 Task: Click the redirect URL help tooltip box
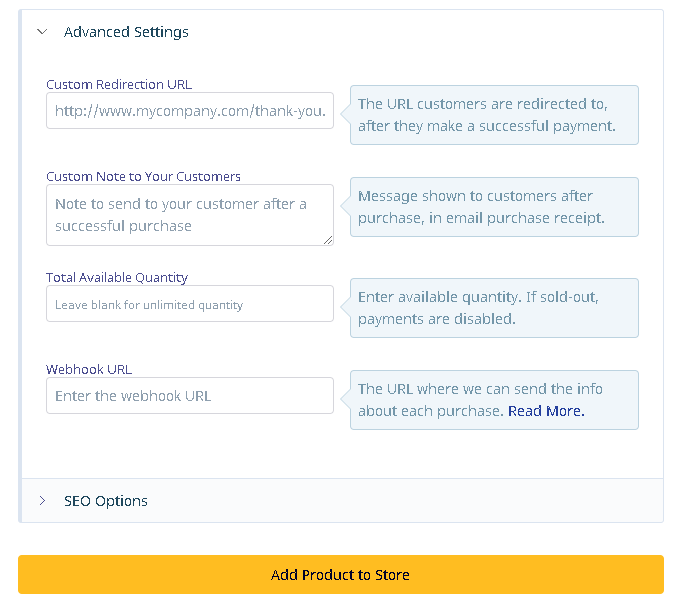[x=495, y=115]
